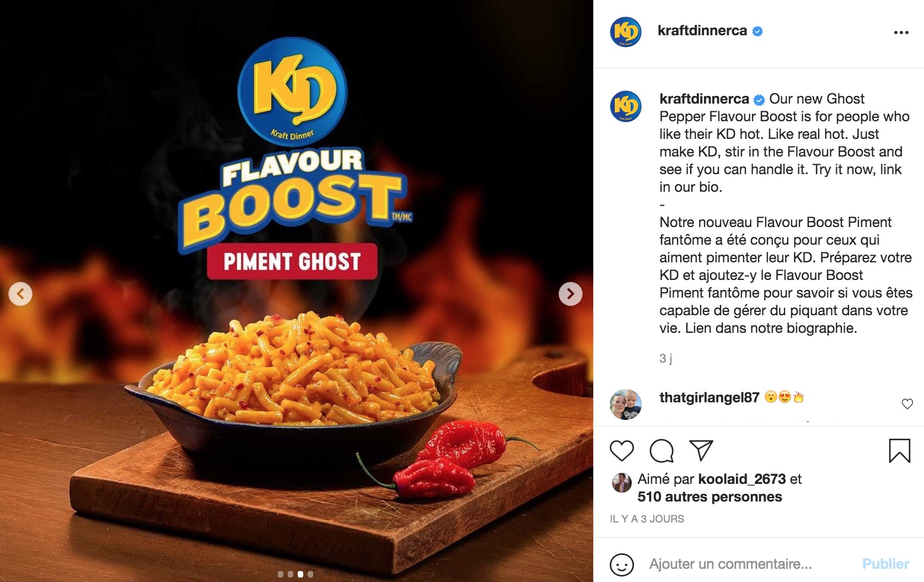Select the last carousel indicator dot
The width and height of the screenshot is (924, 582).
(x=310, y=574)
